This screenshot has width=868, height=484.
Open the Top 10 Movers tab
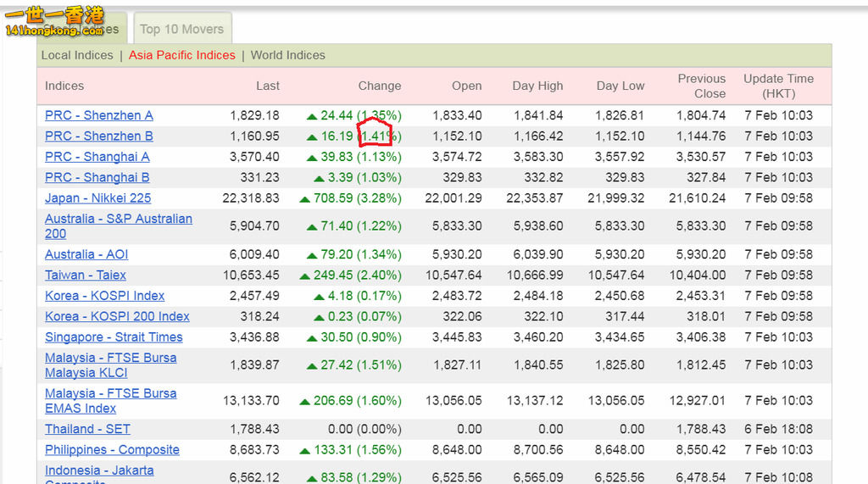pos(182,29)
